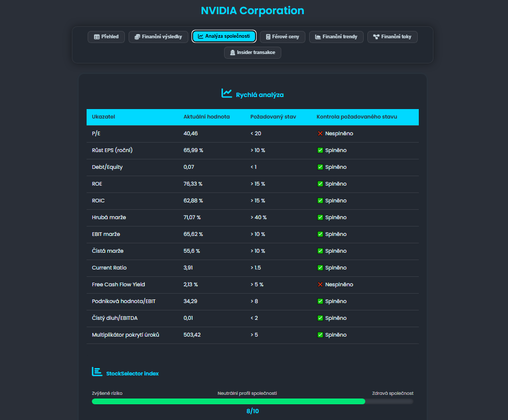
Task: Click the P/E value 40,46
Action: (x=190, y=133)
